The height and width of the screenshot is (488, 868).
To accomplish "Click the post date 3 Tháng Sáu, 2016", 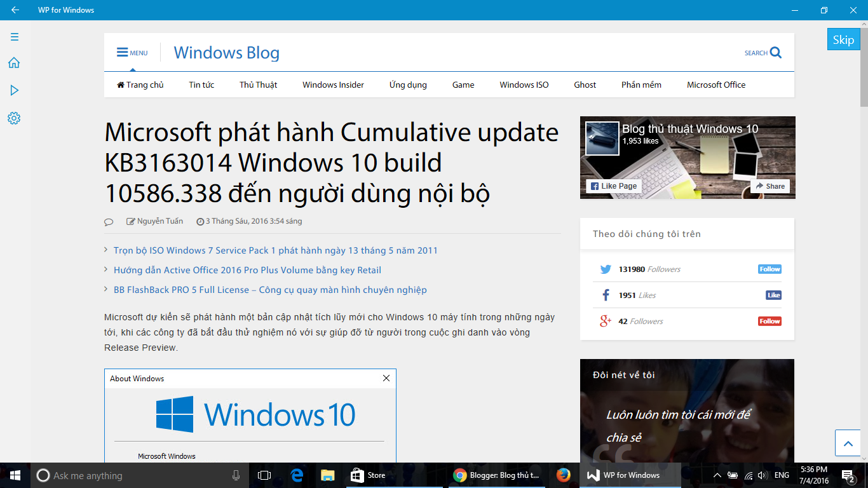I will 249,221.
